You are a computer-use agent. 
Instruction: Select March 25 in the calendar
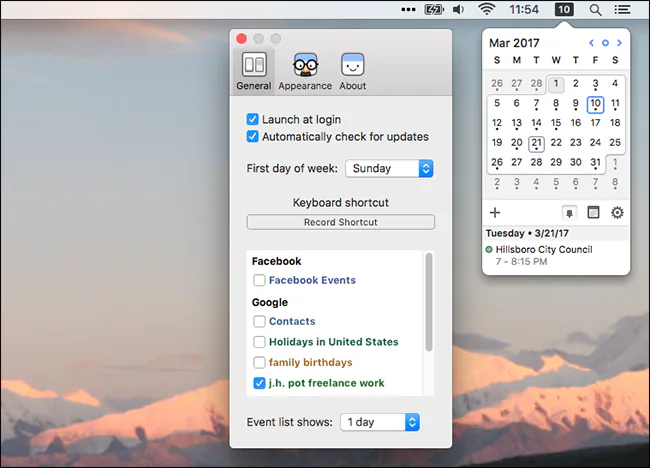click(615, 143)
